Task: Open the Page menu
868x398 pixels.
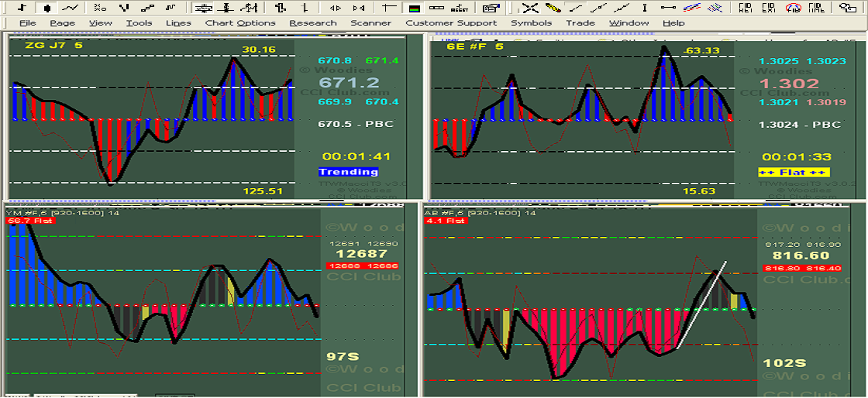Action: coord(63,23)
